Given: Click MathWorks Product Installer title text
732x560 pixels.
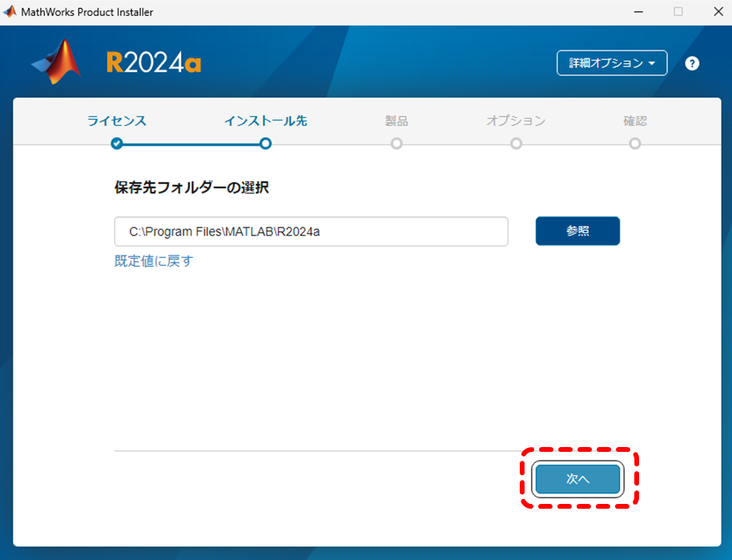Looking at the screenshot, I should point(86,12).
